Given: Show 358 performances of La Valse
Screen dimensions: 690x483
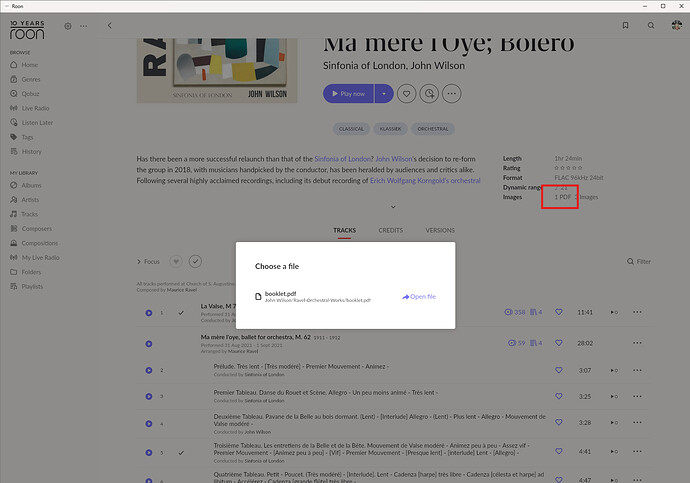Looking at the screenshot, I should (514, 312).
